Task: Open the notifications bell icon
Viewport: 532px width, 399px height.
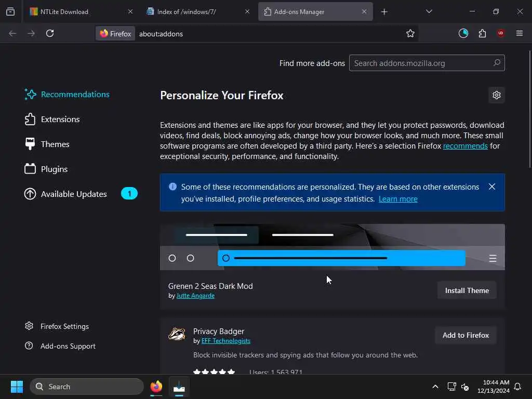Action: 517,387
